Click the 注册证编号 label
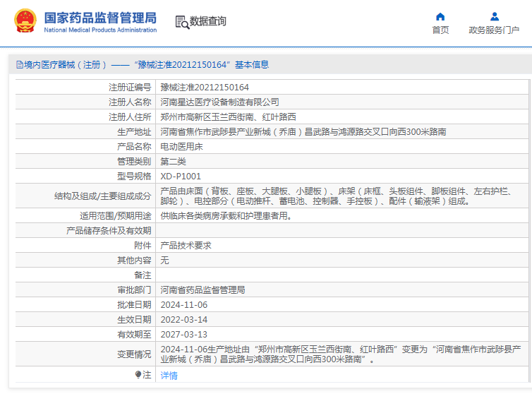Image resolution: width=532 pixels, height=394 pixels. 130,88
